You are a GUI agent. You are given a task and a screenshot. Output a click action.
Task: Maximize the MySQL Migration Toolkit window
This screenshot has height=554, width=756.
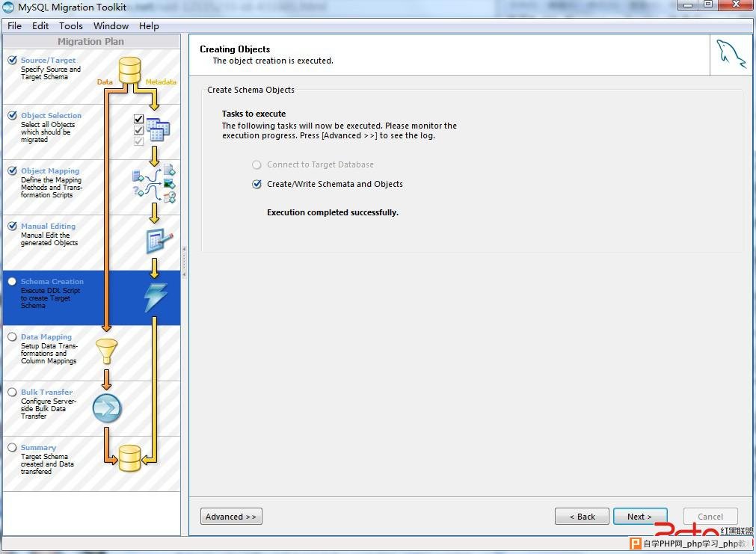708,4
